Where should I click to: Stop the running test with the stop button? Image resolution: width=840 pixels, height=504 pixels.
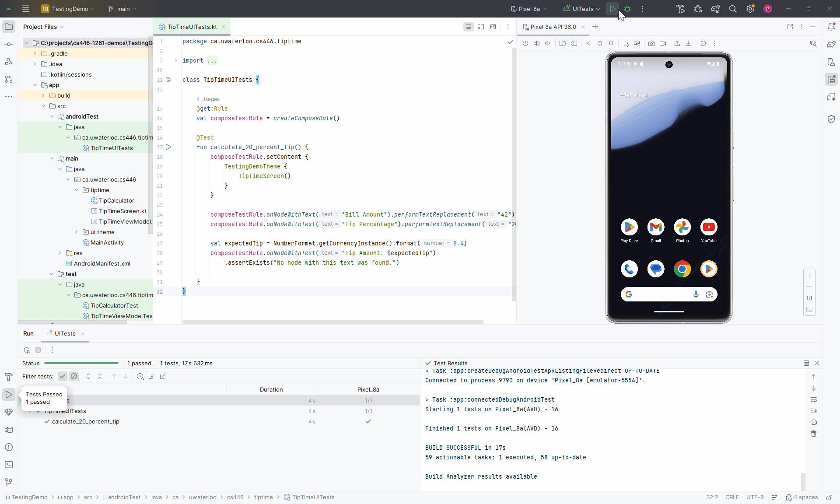pyautogui.click(x=38, y=350)
